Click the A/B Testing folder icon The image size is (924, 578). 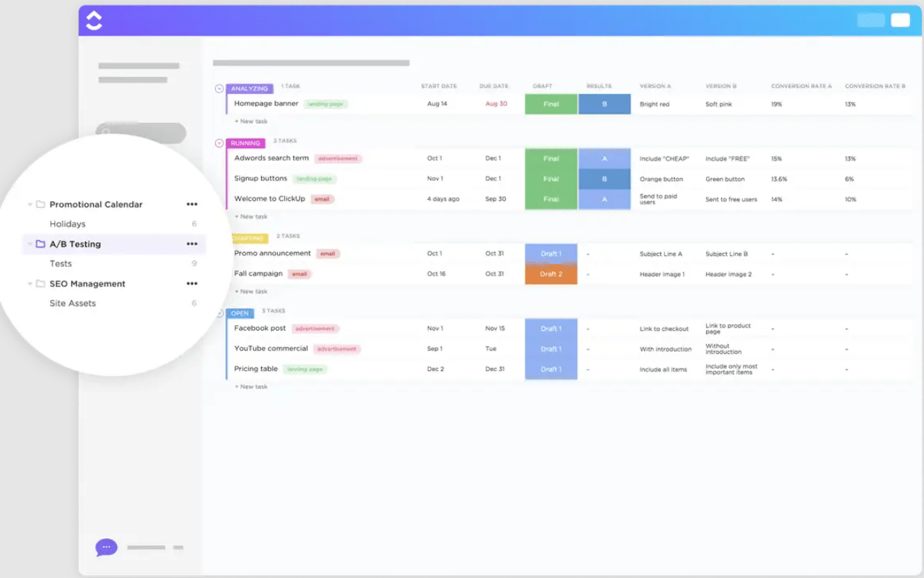pyautogui.click(x=41, y=244)
